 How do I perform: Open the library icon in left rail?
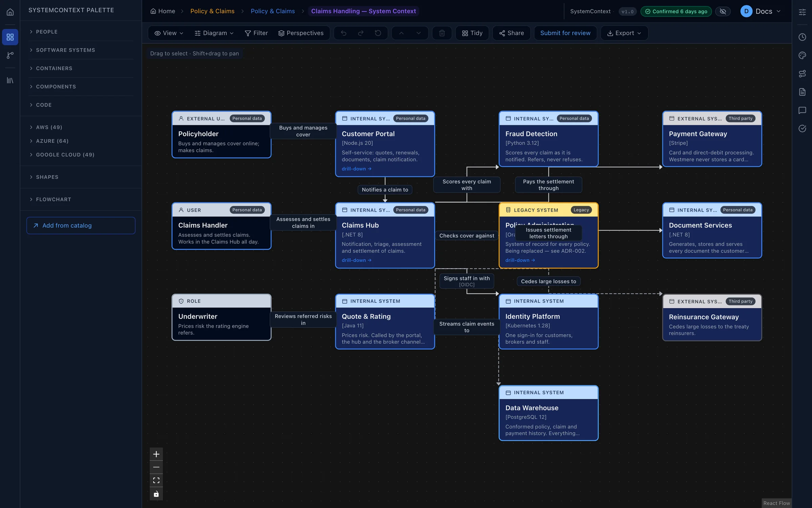tap(10, 80)
